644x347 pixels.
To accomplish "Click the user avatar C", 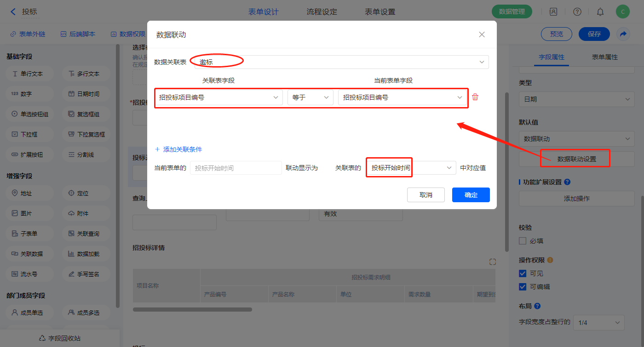I will tap(622, 12).
